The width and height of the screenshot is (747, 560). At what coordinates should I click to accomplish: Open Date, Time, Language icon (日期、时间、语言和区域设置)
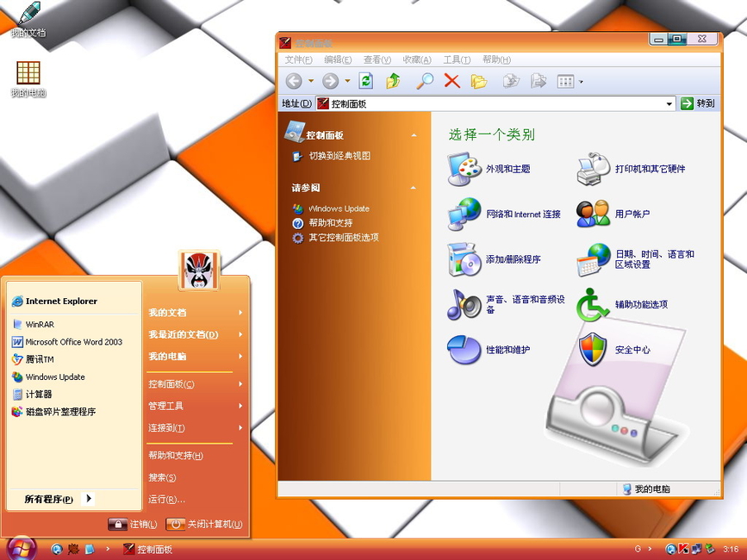click(593, 259)
